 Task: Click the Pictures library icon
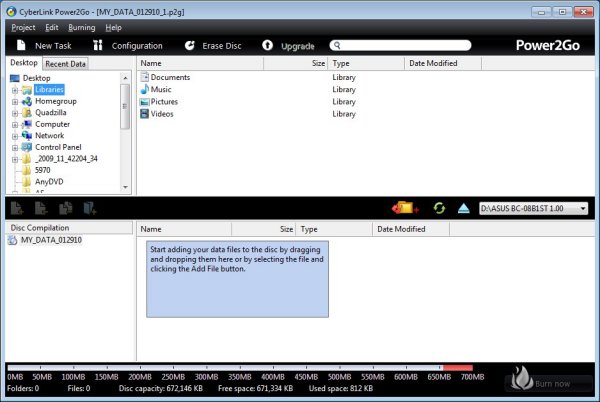pos(144,102)
